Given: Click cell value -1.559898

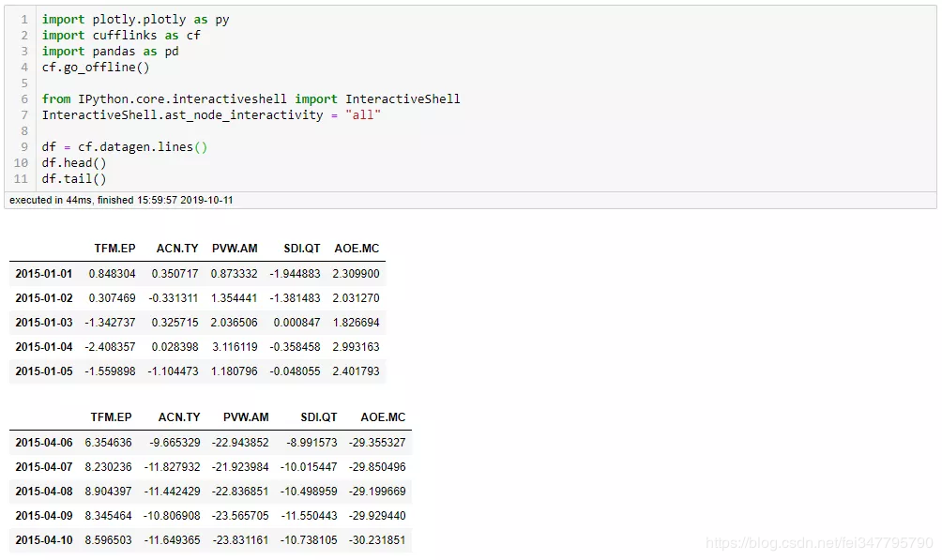Looking at the screenshot, I should [110, 371].
